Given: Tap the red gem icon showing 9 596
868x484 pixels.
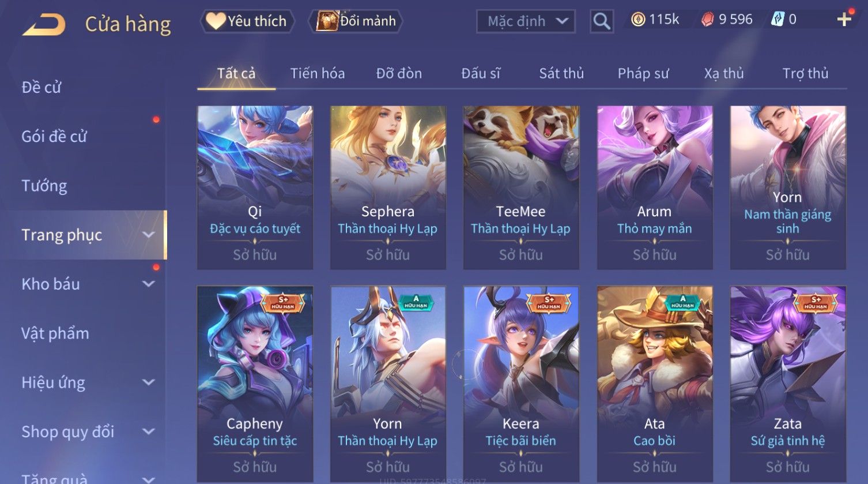Looking at the screenshot, I should point(707,20).
